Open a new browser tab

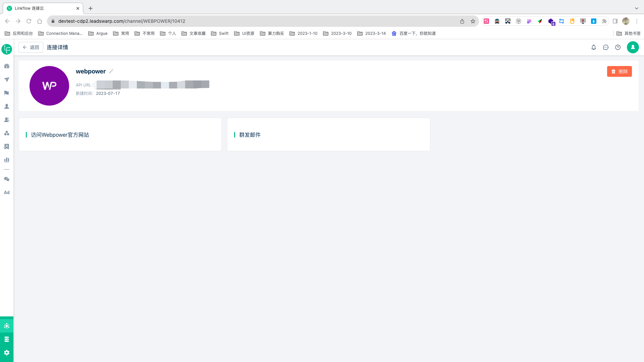[91, 8]
